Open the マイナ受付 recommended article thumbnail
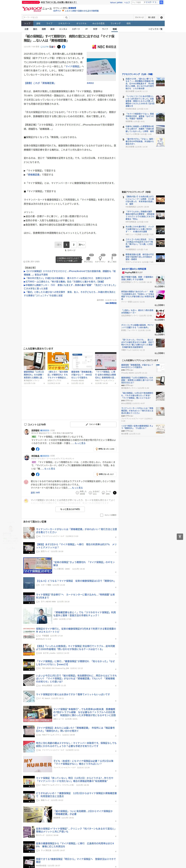Viewport: 186px width, 868px height. tap(58, 361)
